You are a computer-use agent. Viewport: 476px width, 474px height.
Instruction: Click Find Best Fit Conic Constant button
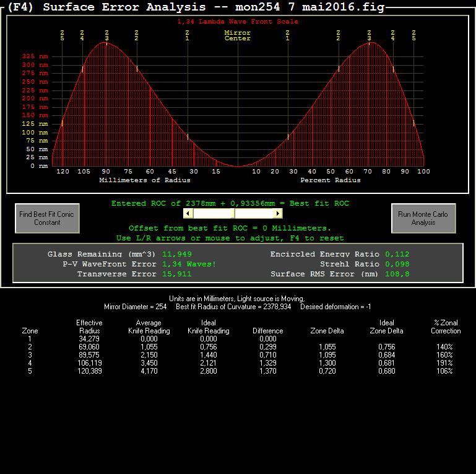[x=48, y=218]
